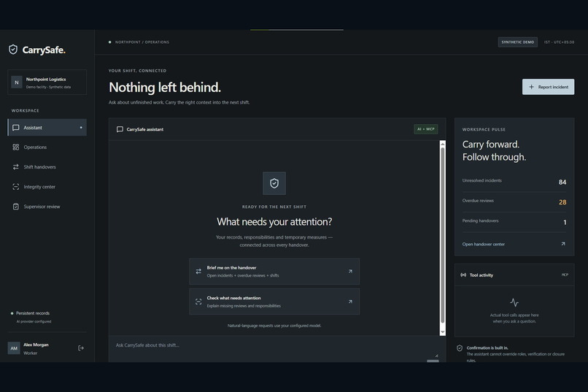Click the sign-out icon beside Alex Morgan
Screen dimensions: 588x392
[x=81, y=348]
